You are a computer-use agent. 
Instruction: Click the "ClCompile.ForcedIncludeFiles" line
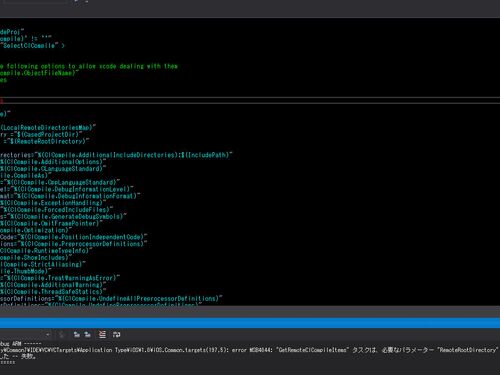point(57,210)
